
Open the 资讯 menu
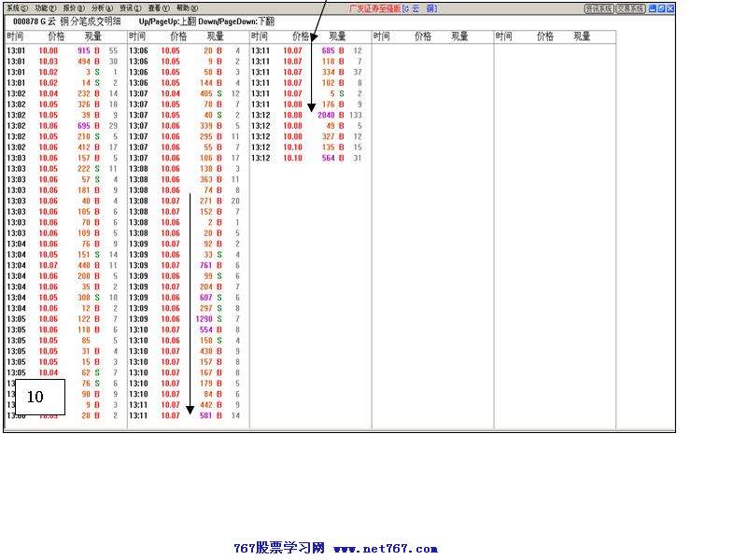click(130, 8)
